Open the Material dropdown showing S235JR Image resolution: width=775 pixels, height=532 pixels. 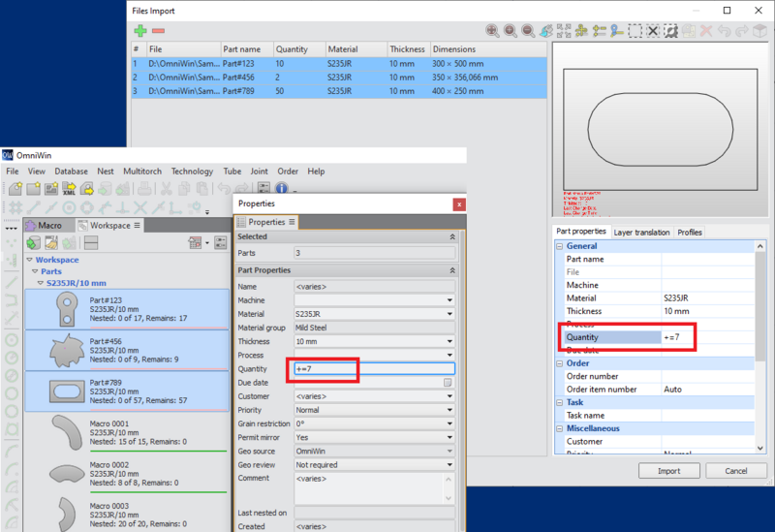point(449,314)
